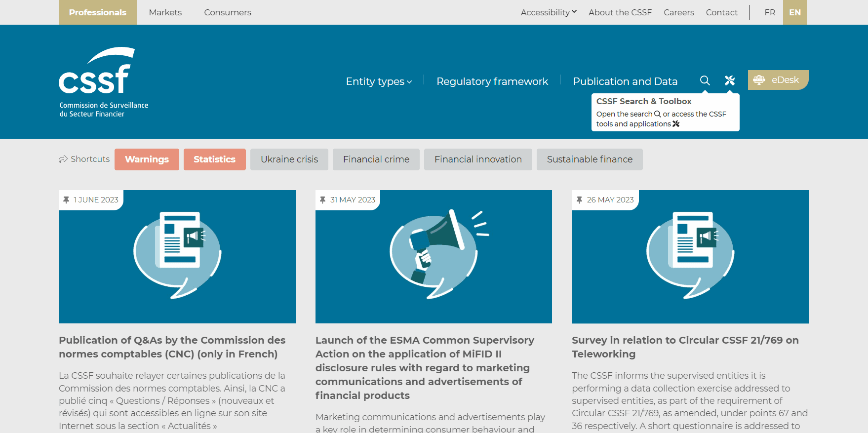Expand the Accessibility dropdown

(x=549, y=12)
